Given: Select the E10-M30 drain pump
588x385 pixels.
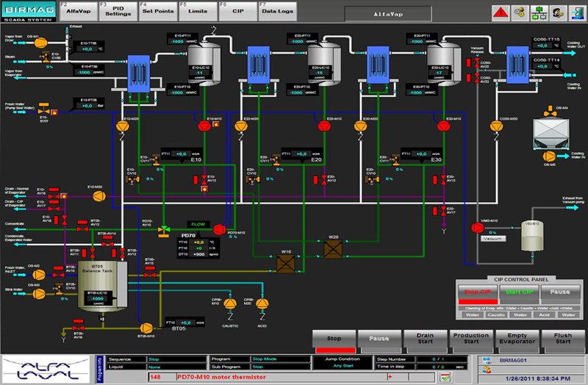Looking at the screenshot, I should [99, 196].
